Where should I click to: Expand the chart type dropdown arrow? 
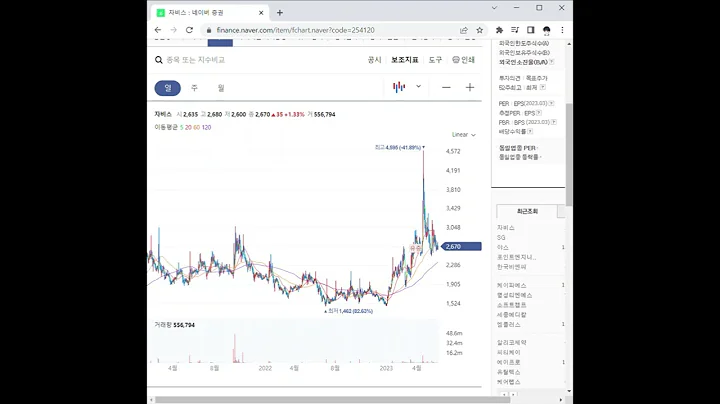point(418,86)
